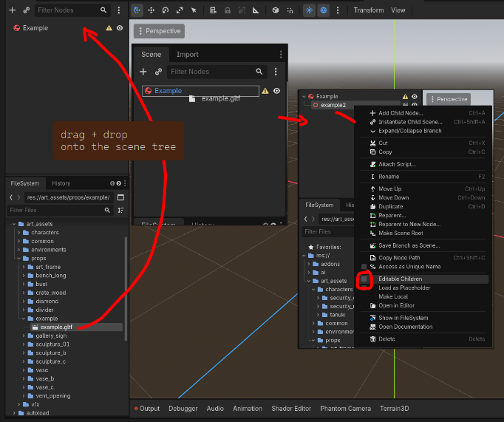504x422 pixels.
Task: Switch to the History tab
Action: tap(61, 183)
